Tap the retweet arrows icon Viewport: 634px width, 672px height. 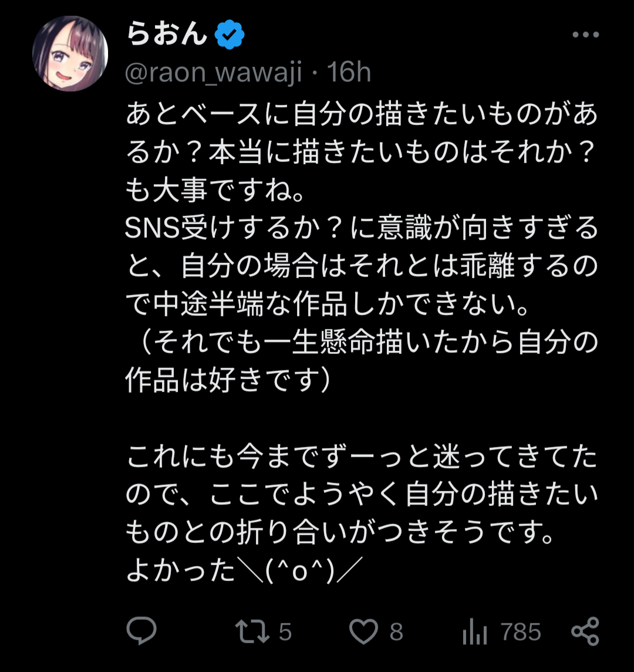(252, 632)
